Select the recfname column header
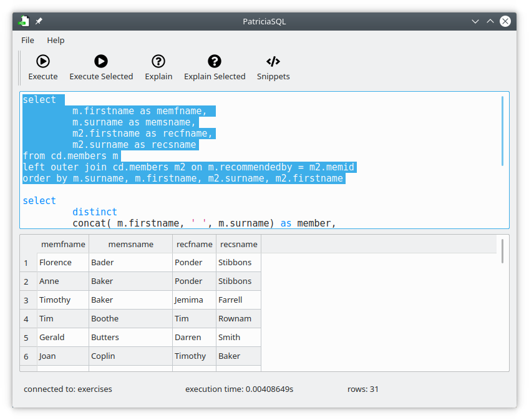Image resolution: width=529 pixels, height=420 pixels. pyautogui.click(x=194, y=244)
